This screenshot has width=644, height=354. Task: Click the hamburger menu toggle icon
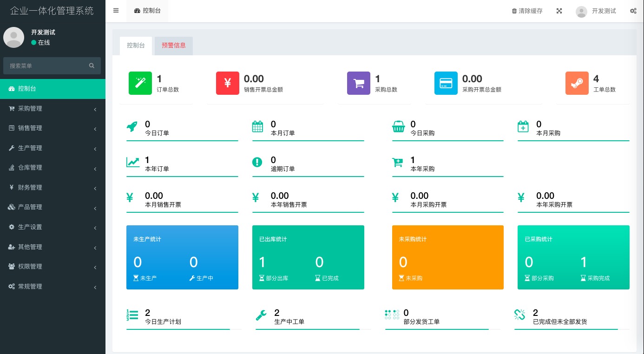click(116, 11)
